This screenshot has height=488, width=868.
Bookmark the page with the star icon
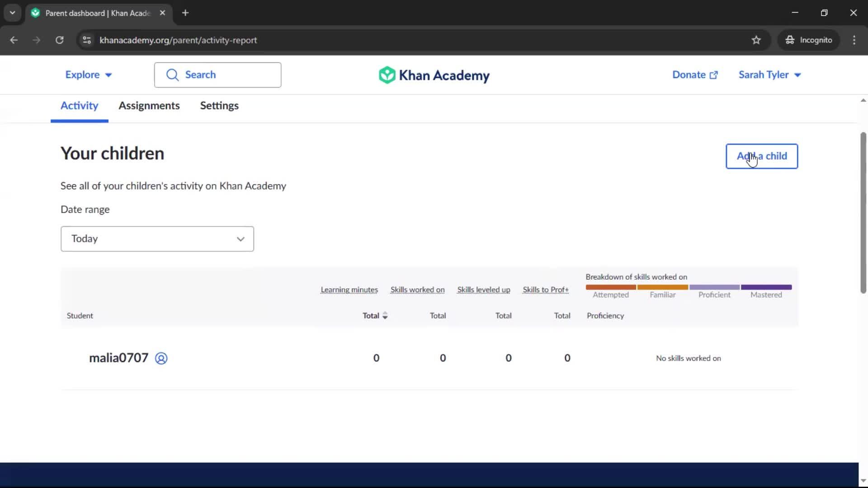point(756,40)
